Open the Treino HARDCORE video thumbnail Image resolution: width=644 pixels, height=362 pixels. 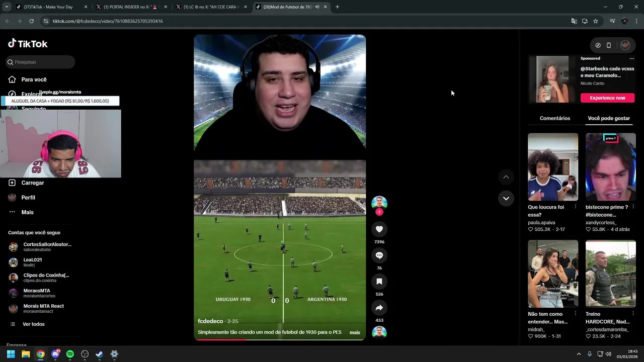[x=611, y=274]
